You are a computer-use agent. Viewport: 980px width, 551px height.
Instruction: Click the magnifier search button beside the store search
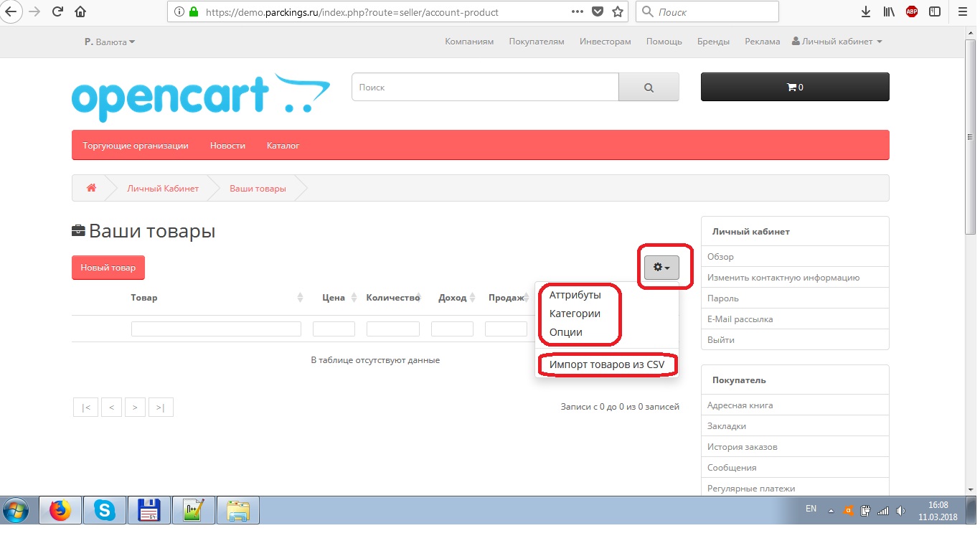(x=649, y=88)
